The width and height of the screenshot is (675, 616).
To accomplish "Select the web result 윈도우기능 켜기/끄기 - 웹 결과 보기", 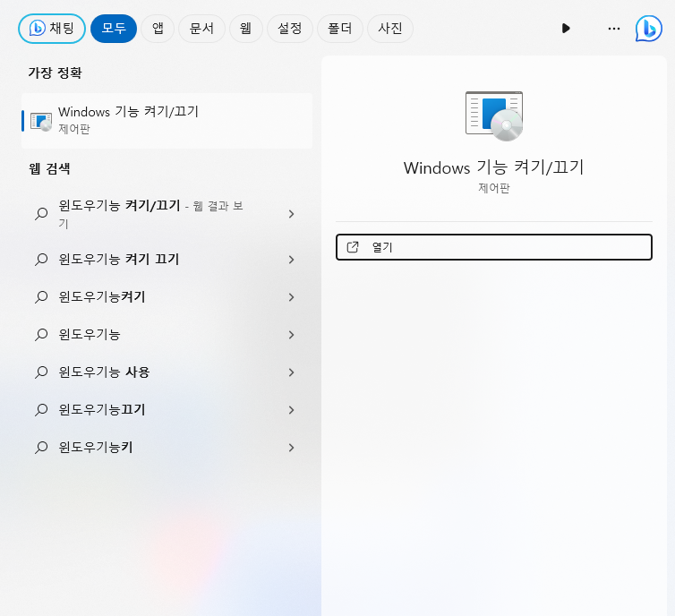I will pyautogui.click(x=167, y=214).
